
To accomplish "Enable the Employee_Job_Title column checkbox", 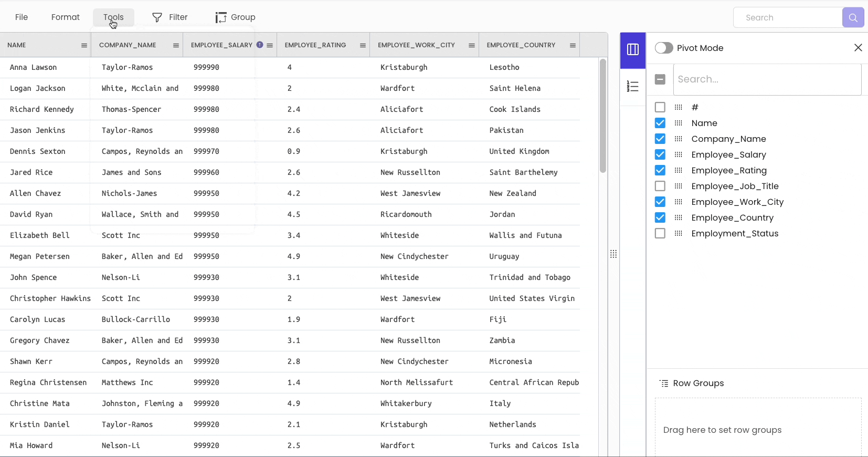I will coord(660,186).
